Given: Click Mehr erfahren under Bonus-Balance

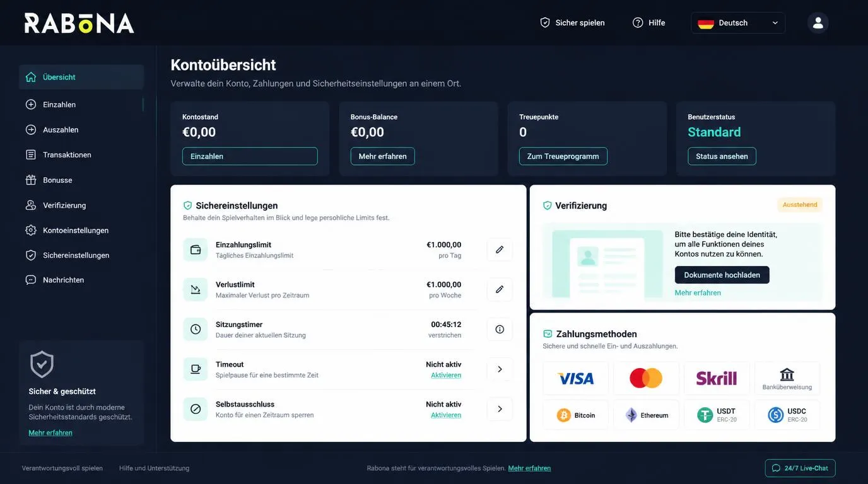Looking at the screenshot, I should pos(383,156).
